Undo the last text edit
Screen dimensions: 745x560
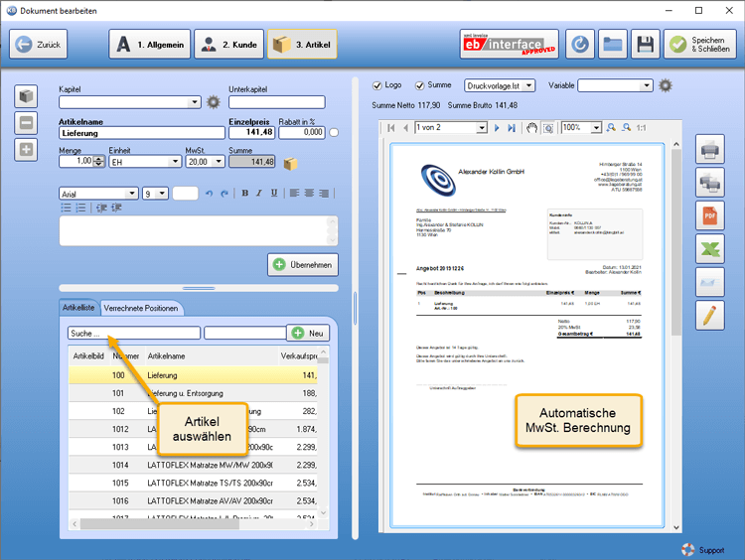pos(209,194)
